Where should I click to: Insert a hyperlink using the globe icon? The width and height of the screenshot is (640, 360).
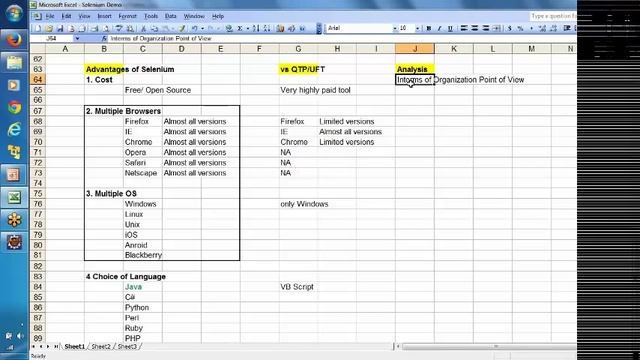click(229, 28)
